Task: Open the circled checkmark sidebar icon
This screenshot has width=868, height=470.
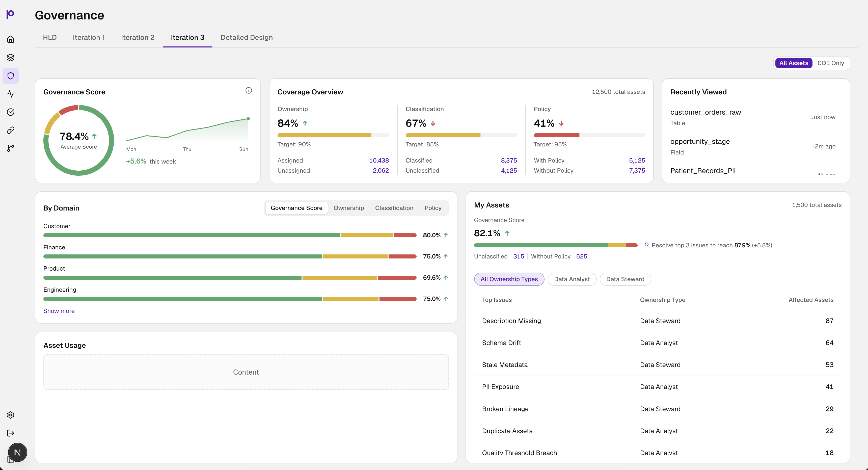Action: (10, 112)
